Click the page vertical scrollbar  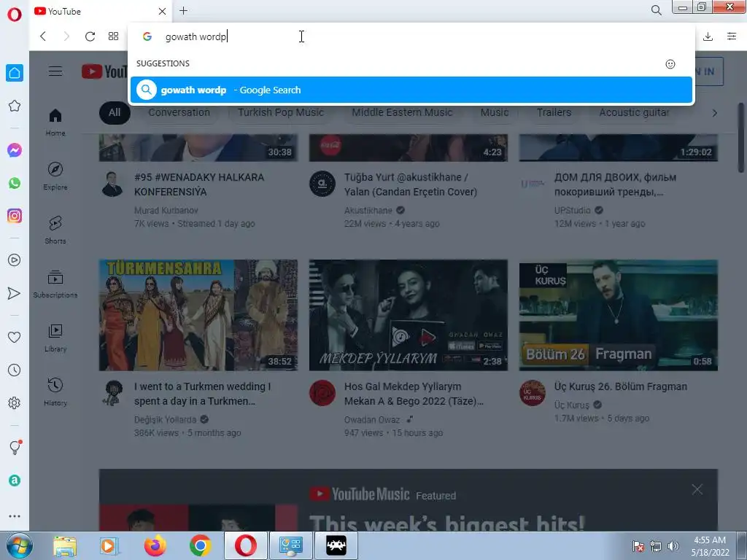pyautogui.click(x=741, y=138)
